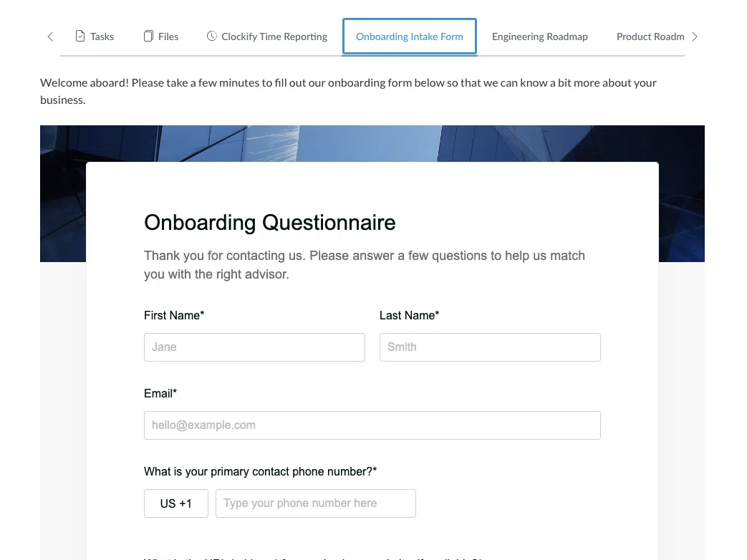Image resolution: width=747 pixels, height=560 pixels.
Task: Click the blue building banner image
Action: click(x=372, y=143)
